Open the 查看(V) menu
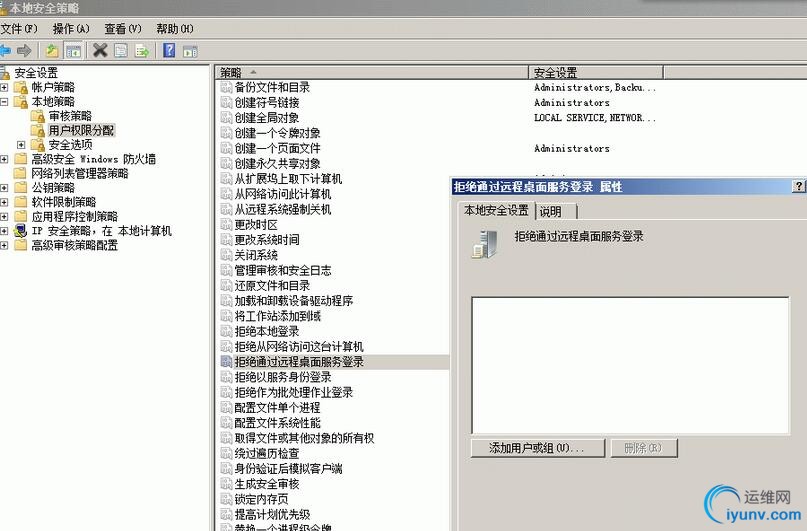The width and height of the screenshot is (807, 531). pos(123,29)
